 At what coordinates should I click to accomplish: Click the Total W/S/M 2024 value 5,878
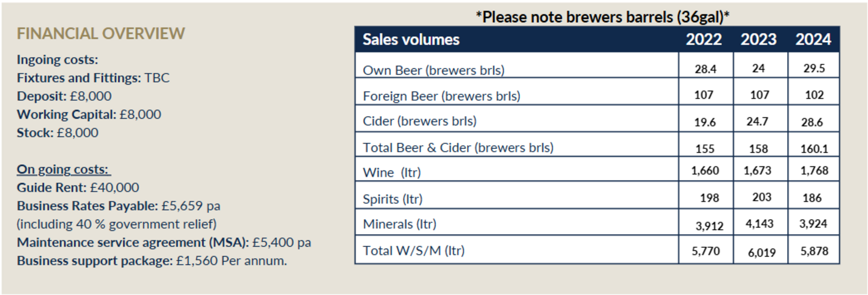[814, 251]
